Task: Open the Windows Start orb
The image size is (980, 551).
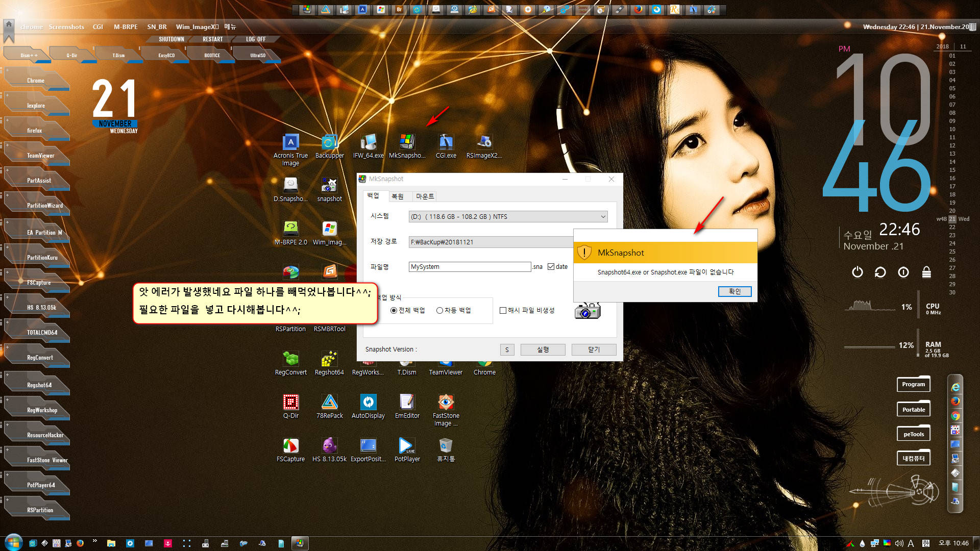Action: click(14, 542)
